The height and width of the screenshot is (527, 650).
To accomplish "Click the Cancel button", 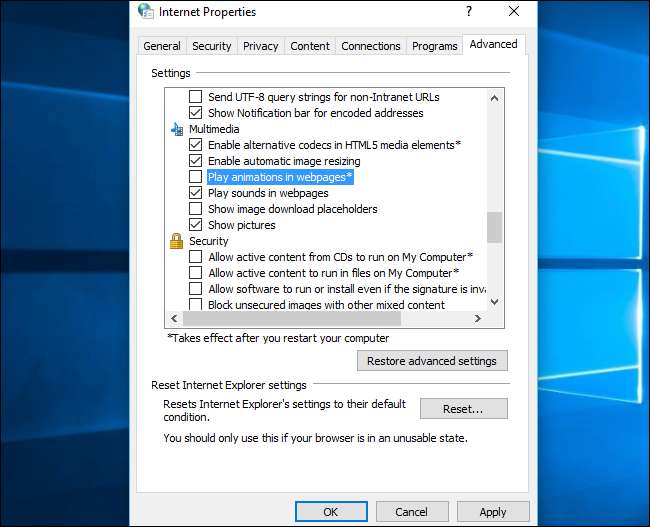I will (412, 512).
